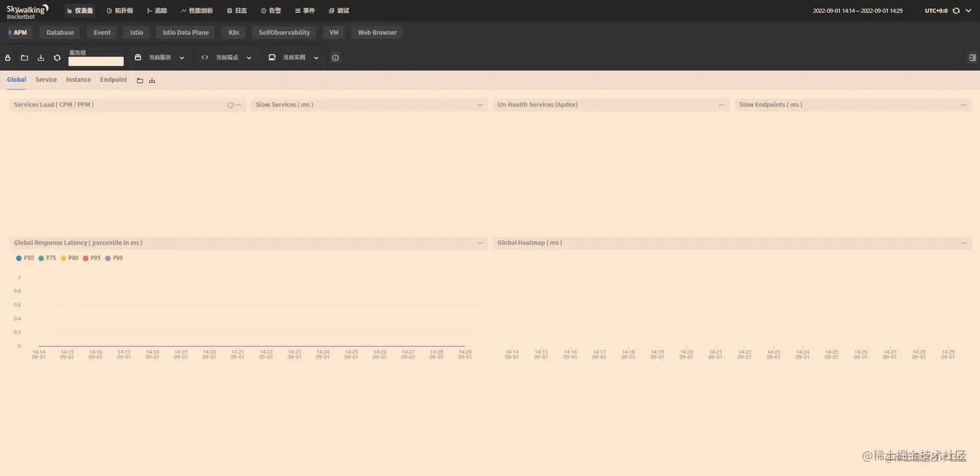Select the Database dashboard tab

[x=60, y=32]
